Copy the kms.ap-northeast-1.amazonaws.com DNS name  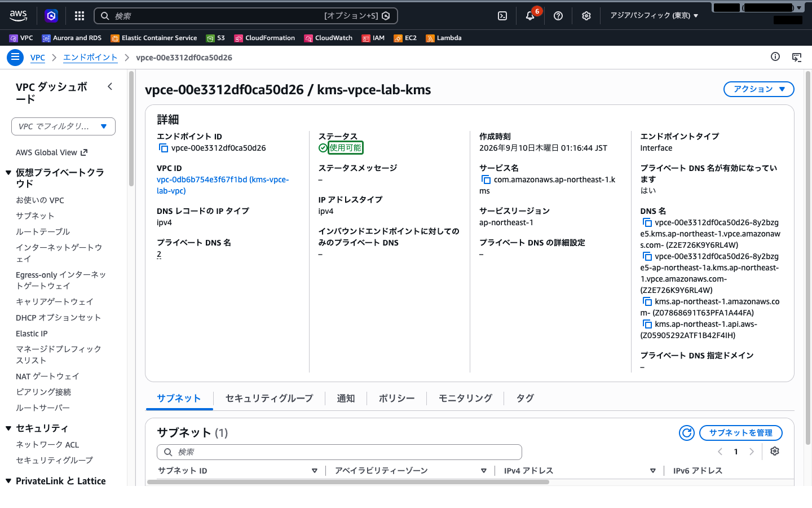coord(647,301)
